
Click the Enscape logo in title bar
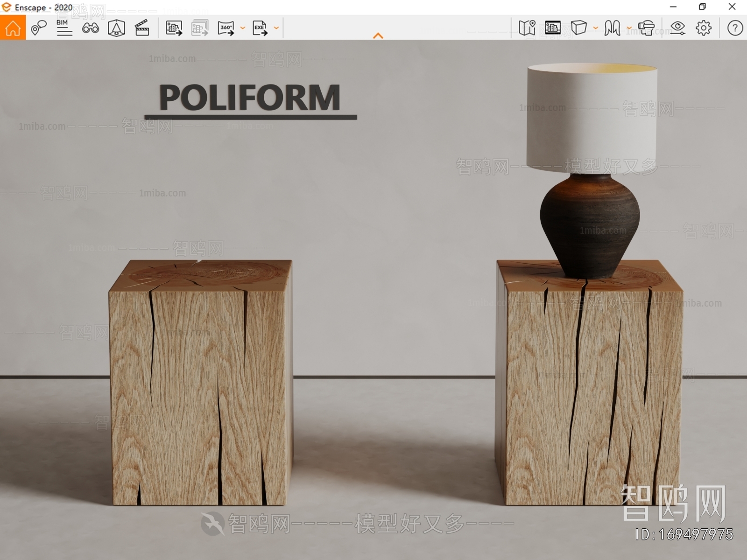click(x=6, y=7)
